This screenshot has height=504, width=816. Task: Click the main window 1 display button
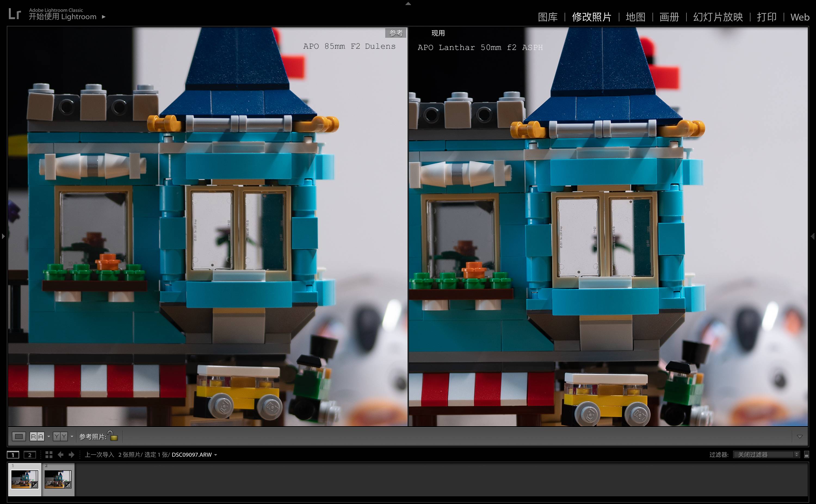13,455
